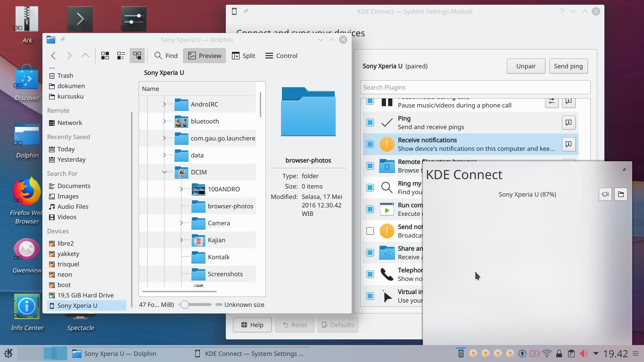Split the Dolphin view
The height and width of the screenshot is (362, 644).
tap(244, 56)
